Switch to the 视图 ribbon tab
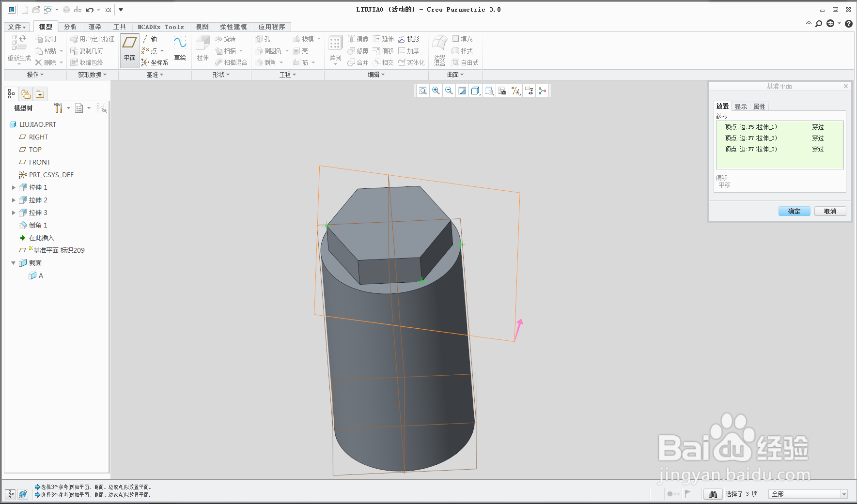Viewport: 857px width, 504px height. click(x=202, y=27)
